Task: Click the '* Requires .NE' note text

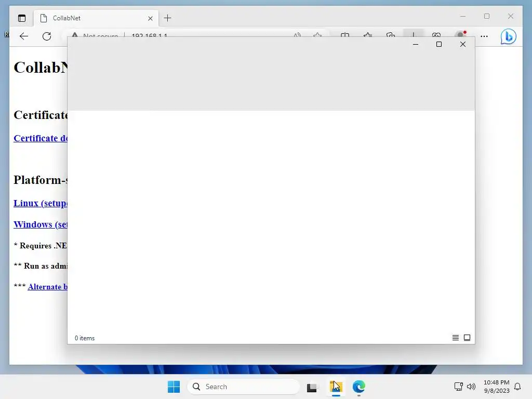Action: coord(41,246)
